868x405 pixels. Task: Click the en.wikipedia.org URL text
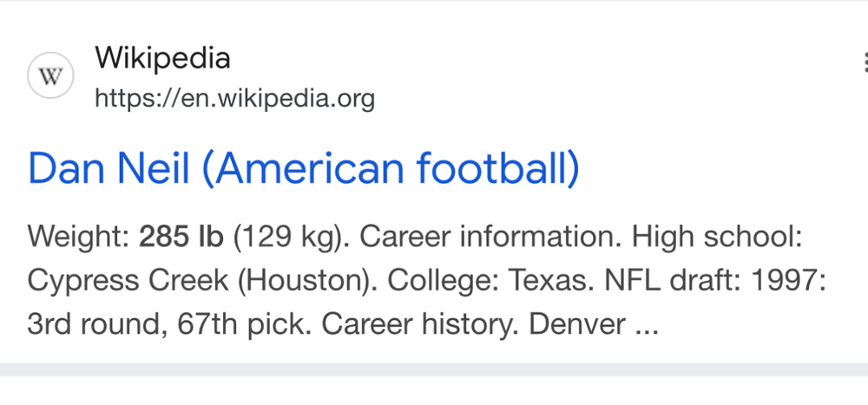point(234,99)
